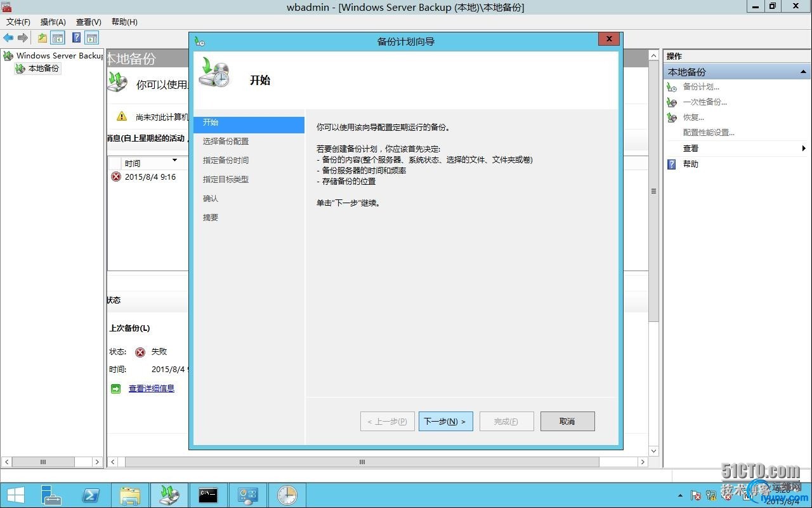Open the 查看详细信息 link
The image size is (812, 508).
click(152, 389)
